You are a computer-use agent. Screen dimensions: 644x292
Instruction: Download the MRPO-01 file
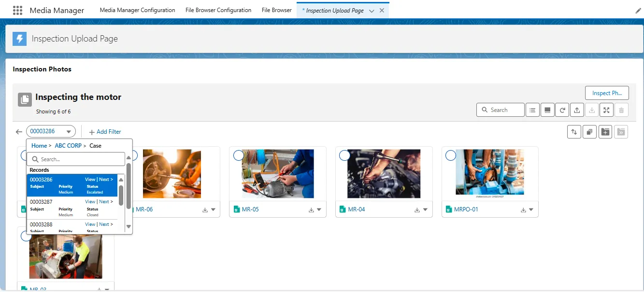(523, 210)
